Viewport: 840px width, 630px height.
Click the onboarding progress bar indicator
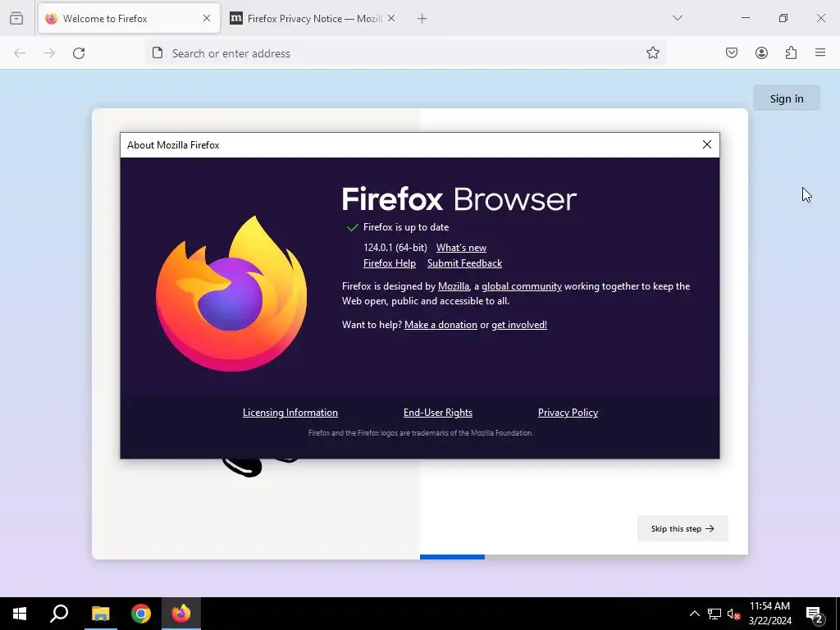coord(452,557)
